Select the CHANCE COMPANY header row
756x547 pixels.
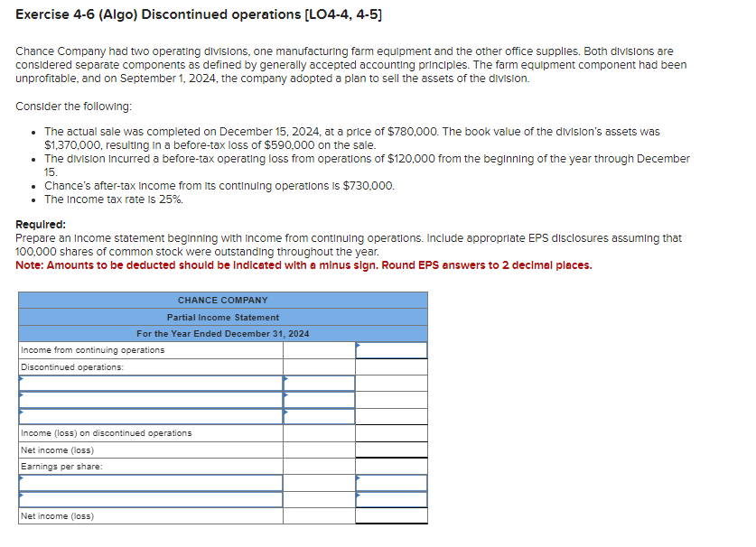223,300
